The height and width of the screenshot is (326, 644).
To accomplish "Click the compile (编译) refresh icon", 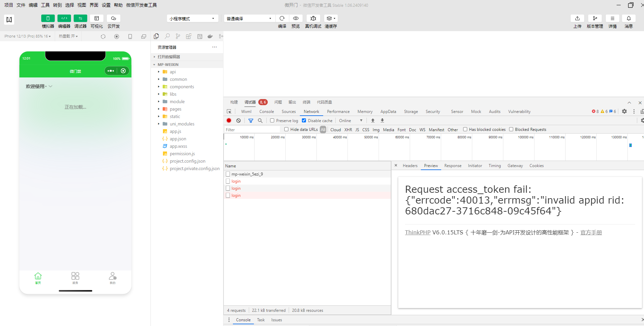I will coord(282,18).
